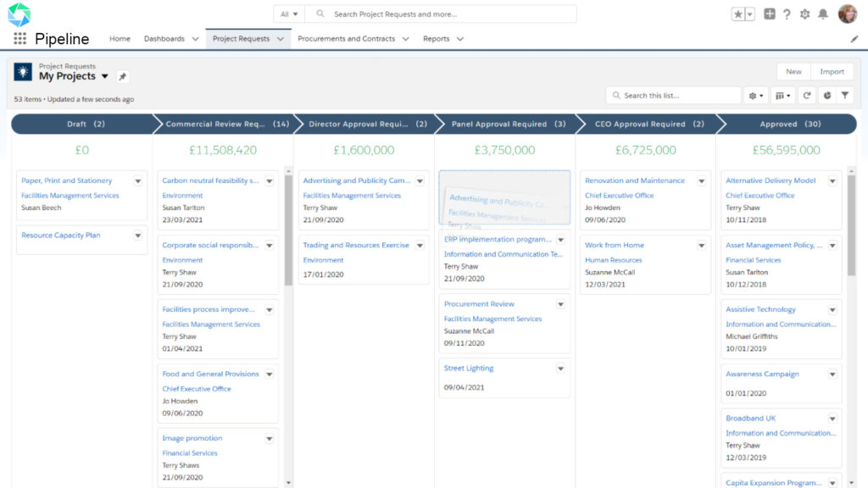The width and height of the screenshot is (868, 488).
Task: Open the Display As layout selector
Action: coord(782,95)
